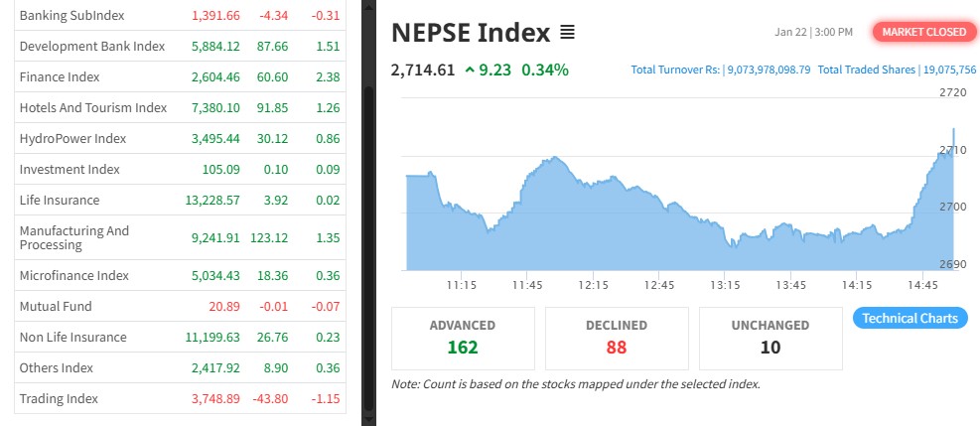This screenshot has height=426, width=980.
Task: Select Investment Index row
Action: (x=70, y=169)
